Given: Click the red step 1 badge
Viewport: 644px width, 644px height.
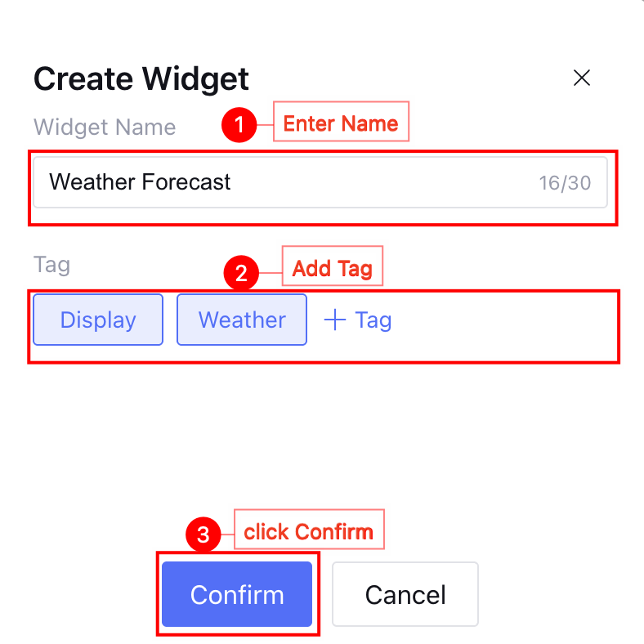Looking at the screenshot, I should [239, 125].
